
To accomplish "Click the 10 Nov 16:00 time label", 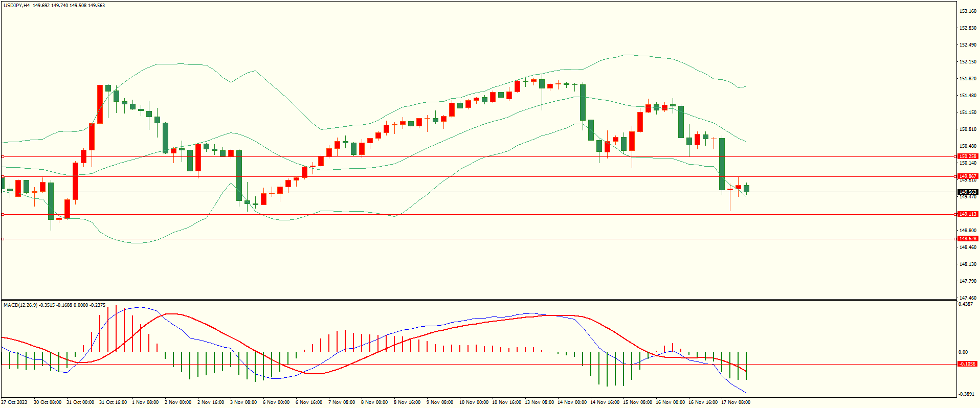I will [x=507, y=402].
